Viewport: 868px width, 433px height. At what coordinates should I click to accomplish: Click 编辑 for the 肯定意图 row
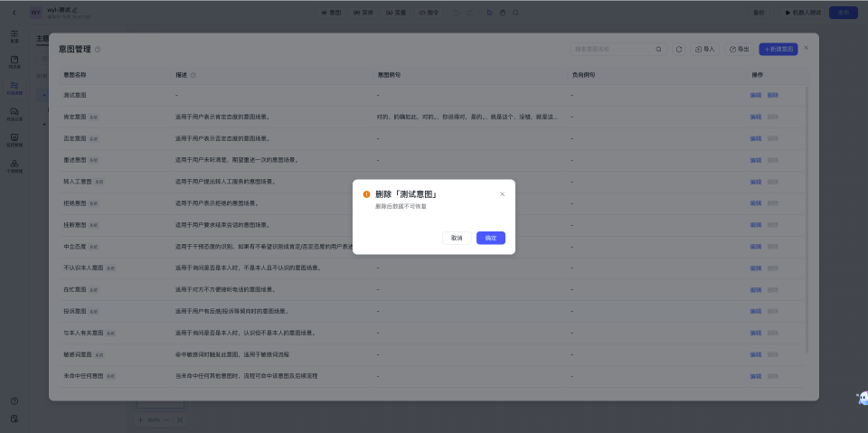[755, 117]
